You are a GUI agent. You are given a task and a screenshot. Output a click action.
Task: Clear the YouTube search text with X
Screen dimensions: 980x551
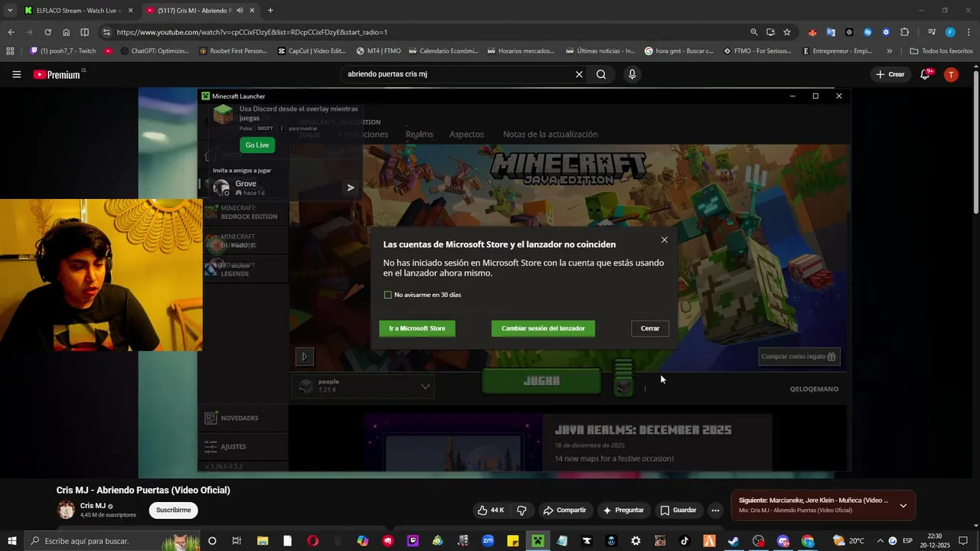(579, 74)
